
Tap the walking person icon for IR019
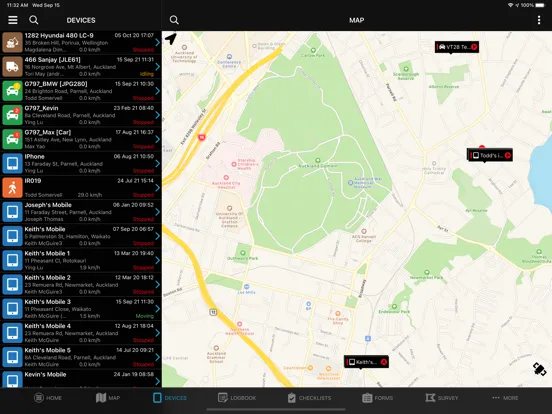(12, 188)
